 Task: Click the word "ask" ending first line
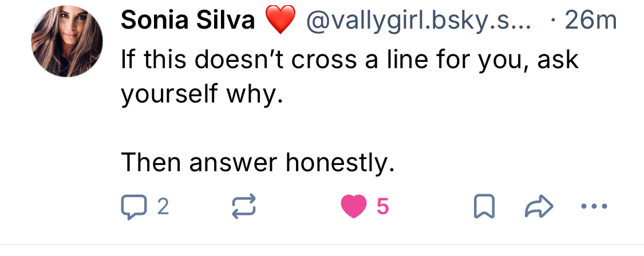[x=558, y=59]
